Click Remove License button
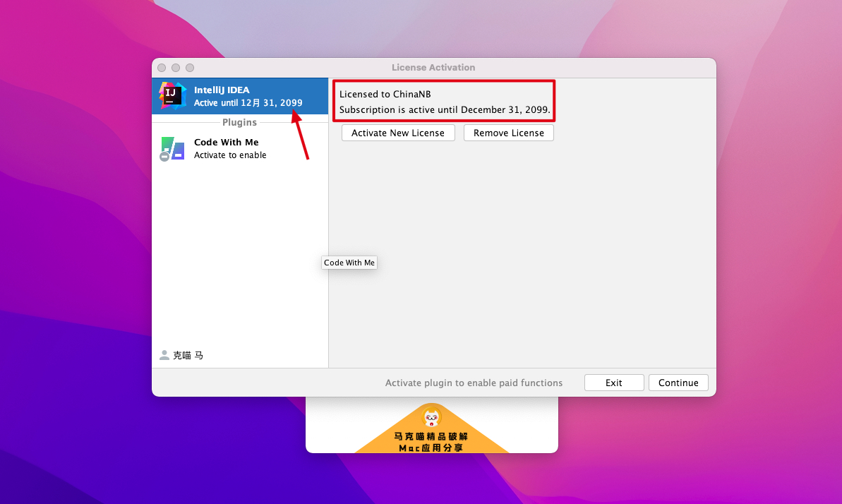The height and width of the screenshot is (504, 842). pos(509,133)
